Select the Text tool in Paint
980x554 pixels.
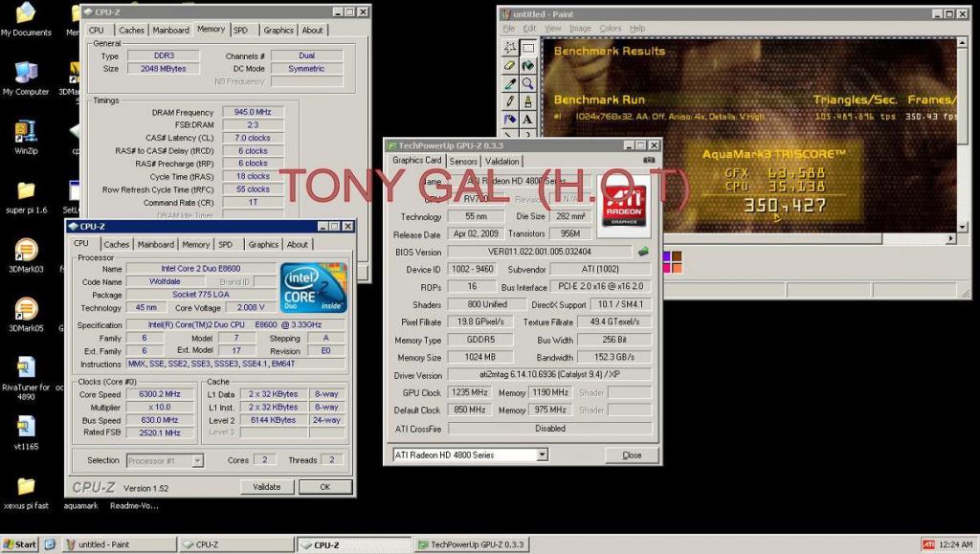pyautogui.click(x=528, y=119)
